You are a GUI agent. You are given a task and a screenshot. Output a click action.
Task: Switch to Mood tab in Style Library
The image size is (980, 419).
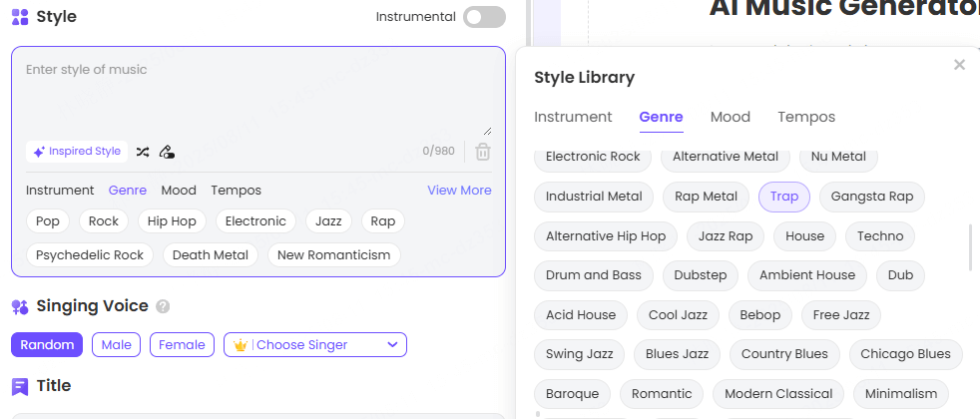[x=730, y=117]
